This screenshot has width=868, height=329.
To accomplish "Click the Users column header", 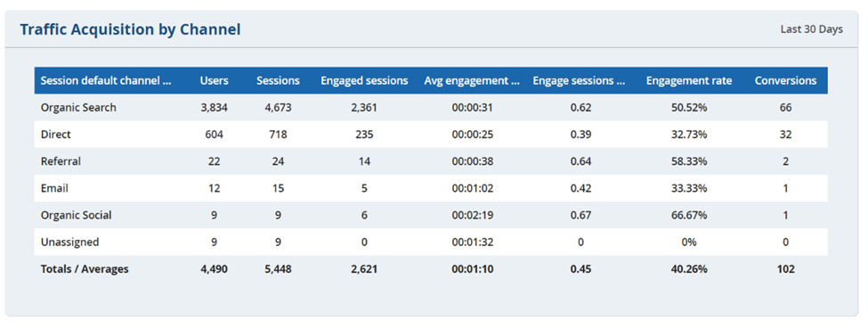I will (215, 80).
